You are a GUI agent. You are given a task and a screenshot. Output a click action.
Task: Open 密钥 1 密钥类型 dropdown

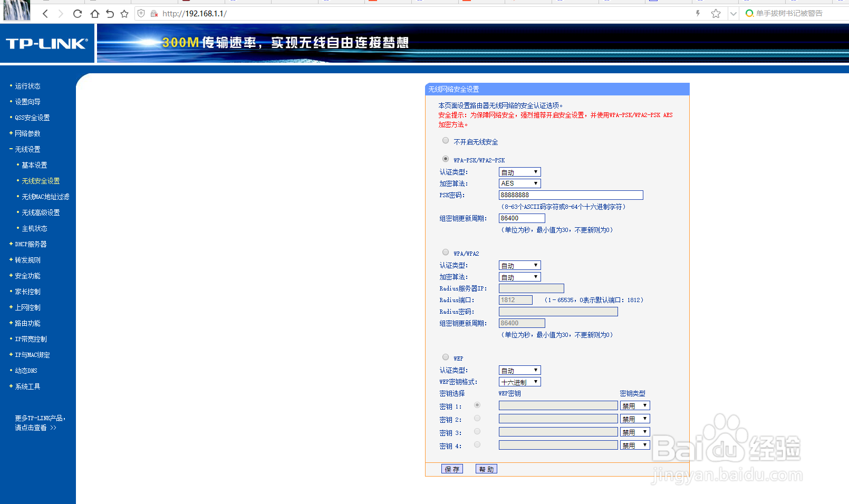[635, 405]
